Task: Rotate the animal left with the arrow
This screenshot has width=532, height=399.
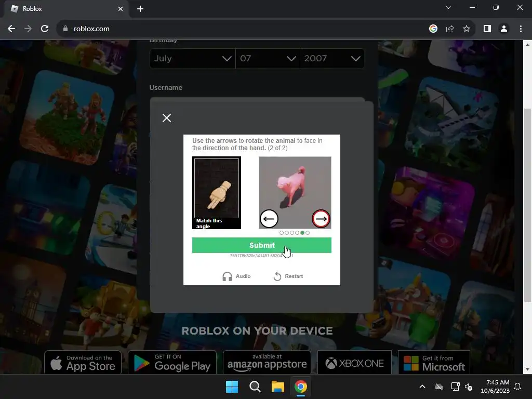Action: pyautogui.click(x=269, y=219)
